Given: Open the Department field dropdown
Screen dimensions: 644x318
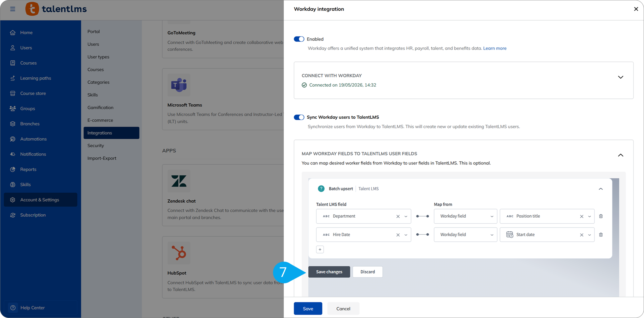Looking at the screenshot, I should [406, 216].
